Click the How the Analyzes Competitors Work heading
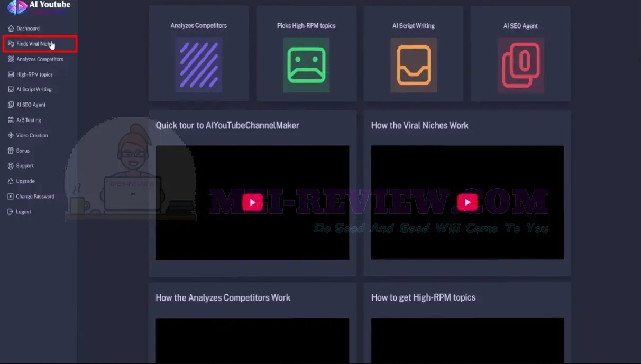The height and width of the screenshot is (364, 641). 223,297
